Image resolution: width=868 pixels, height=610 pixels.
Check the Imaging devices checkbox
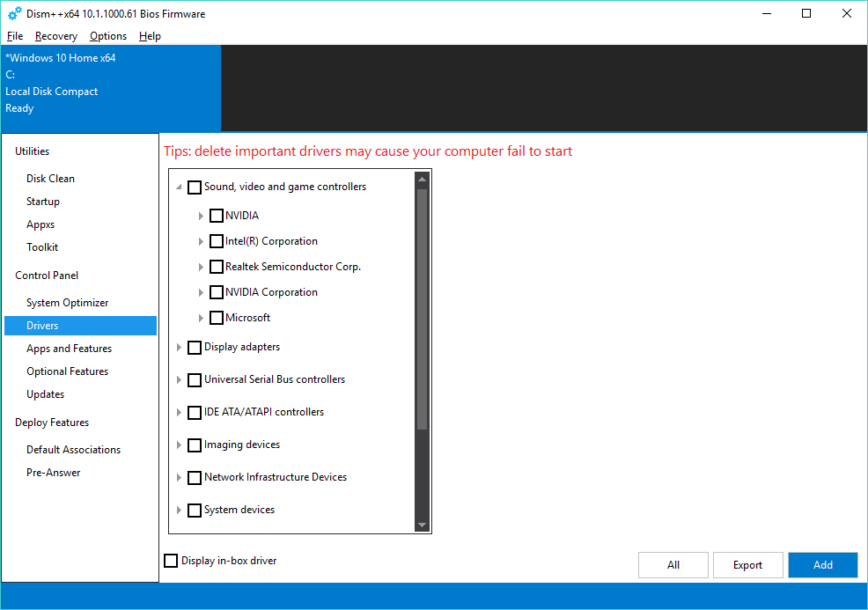click(x=195, y=445)
